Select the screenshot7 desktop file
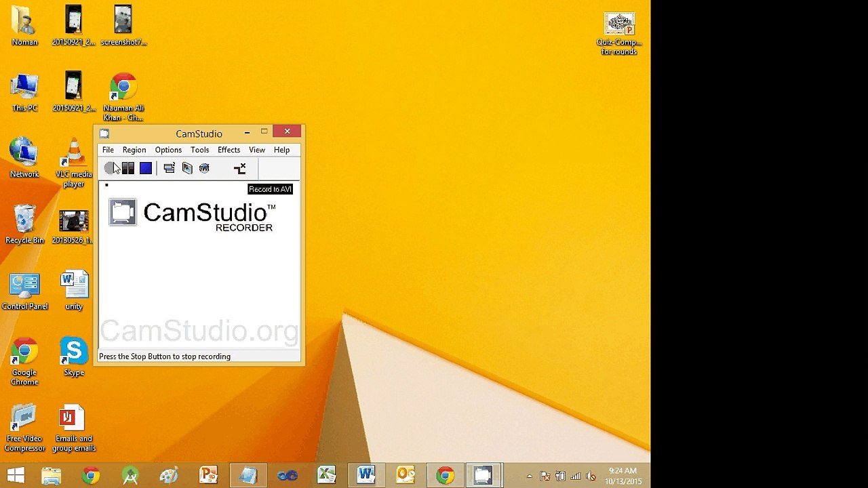This screenshot has width=868, height=488. tap(123, 26)
